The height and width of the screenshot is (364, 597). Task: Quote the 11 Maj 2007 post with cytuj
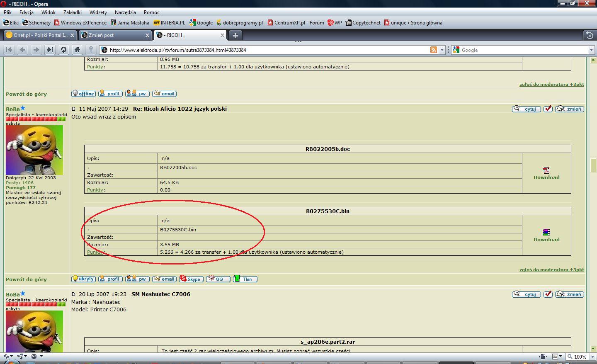click(527, 109)
